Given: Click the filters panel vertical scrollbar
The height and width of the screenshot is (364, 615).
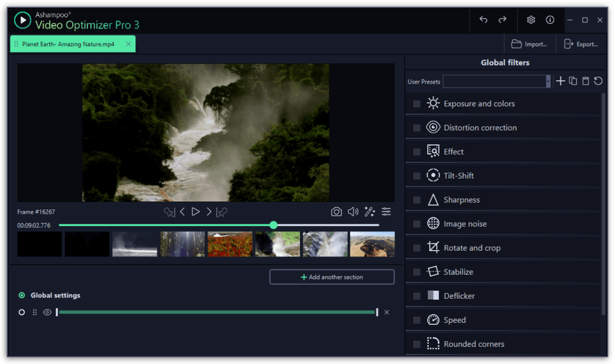Looking at the screenshot, I should (x=603, y=204).
